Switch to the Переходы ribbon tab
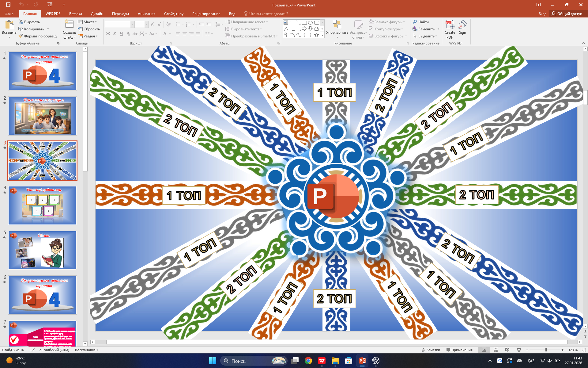The width and height of the screenshot is (588, 368). point(120,14)
